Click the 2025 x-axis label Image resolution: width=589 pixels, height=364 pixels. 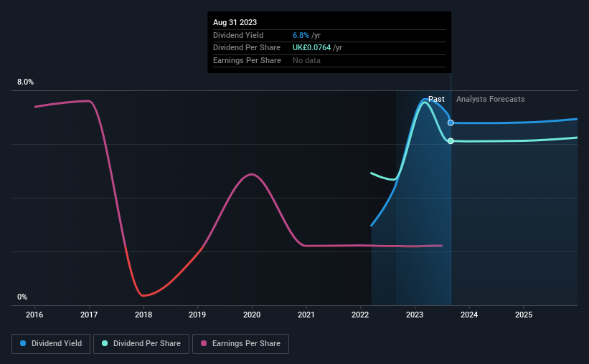click(x=524, y=315)
